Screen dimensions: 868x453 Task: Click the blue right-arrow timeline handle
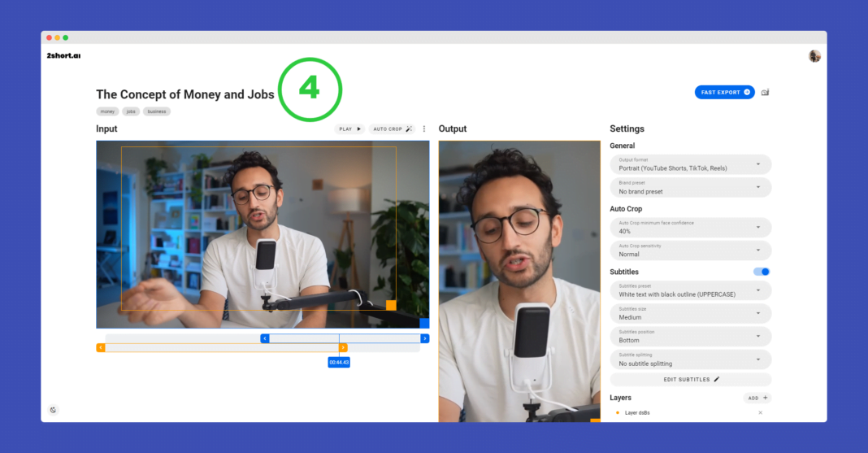click(x=424, y=338)
